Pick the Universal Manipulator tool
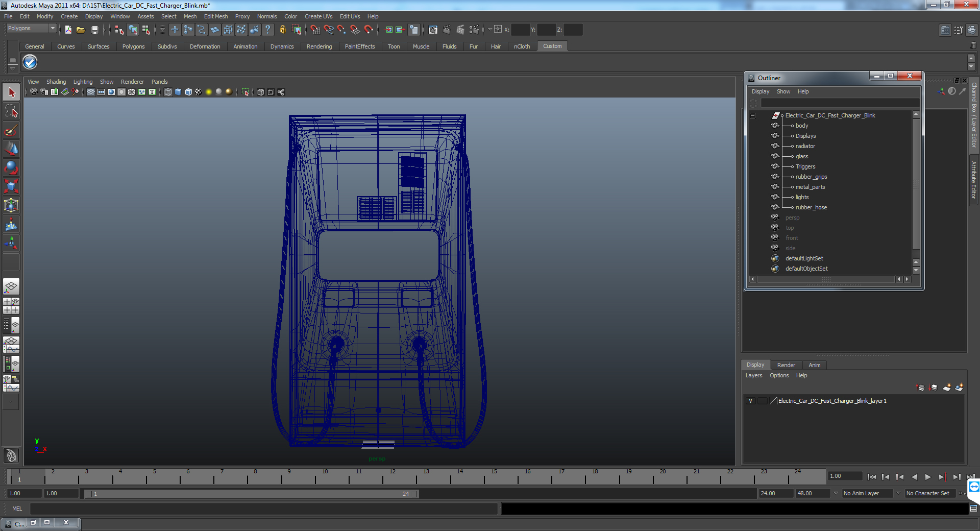 pyautogui.click(x=11, y=205)
